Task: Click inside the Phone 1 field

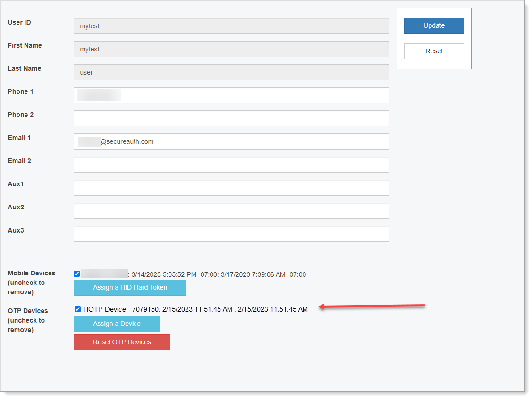Action: (231, 95)
